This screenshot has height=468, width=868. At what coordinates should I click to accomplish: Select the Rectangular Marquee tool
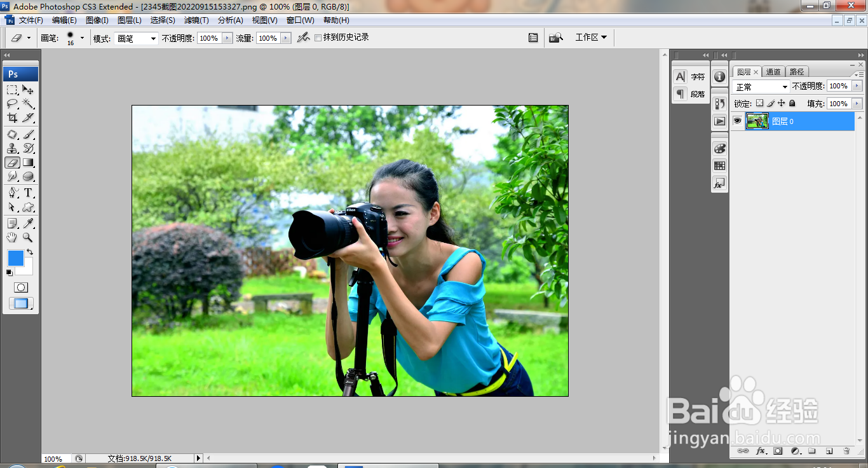point(13,90)
